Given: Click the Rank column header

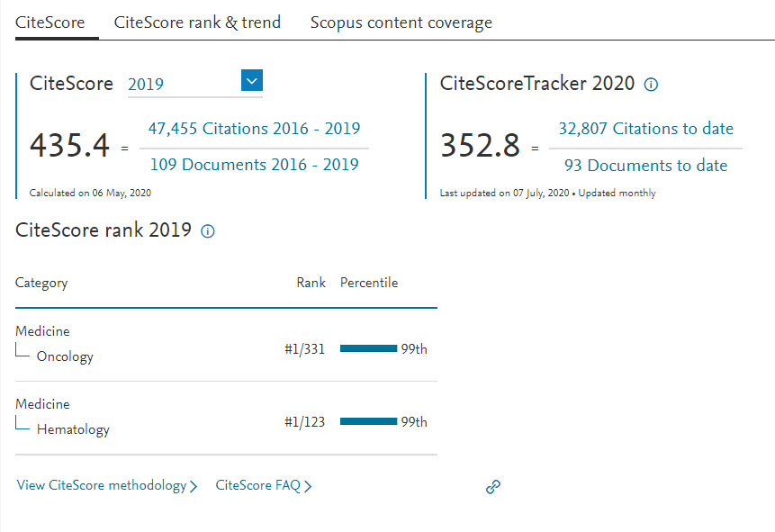Looking at the screenshot, I should [311, 283].
